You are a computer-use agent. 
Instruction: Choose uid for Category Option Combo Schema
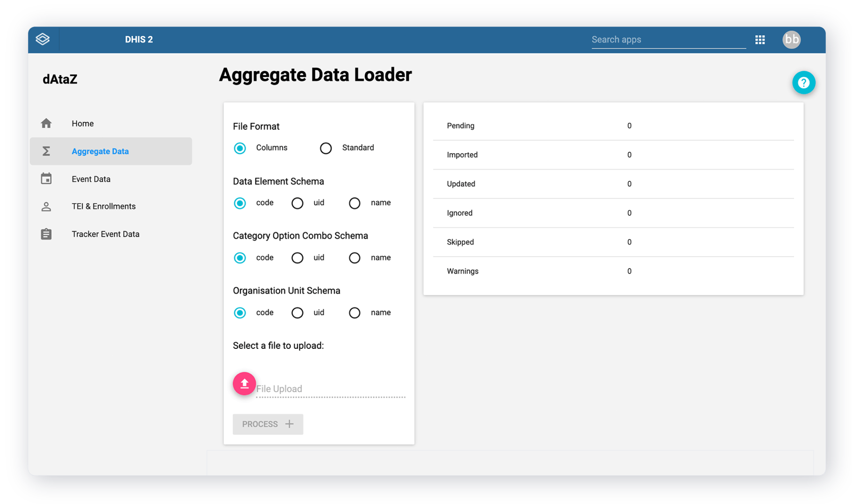point(298,257)
